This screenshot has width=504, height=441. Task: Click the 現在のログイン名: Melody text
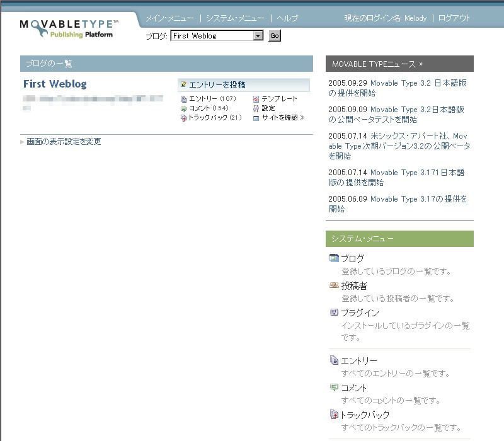(386, 18)
